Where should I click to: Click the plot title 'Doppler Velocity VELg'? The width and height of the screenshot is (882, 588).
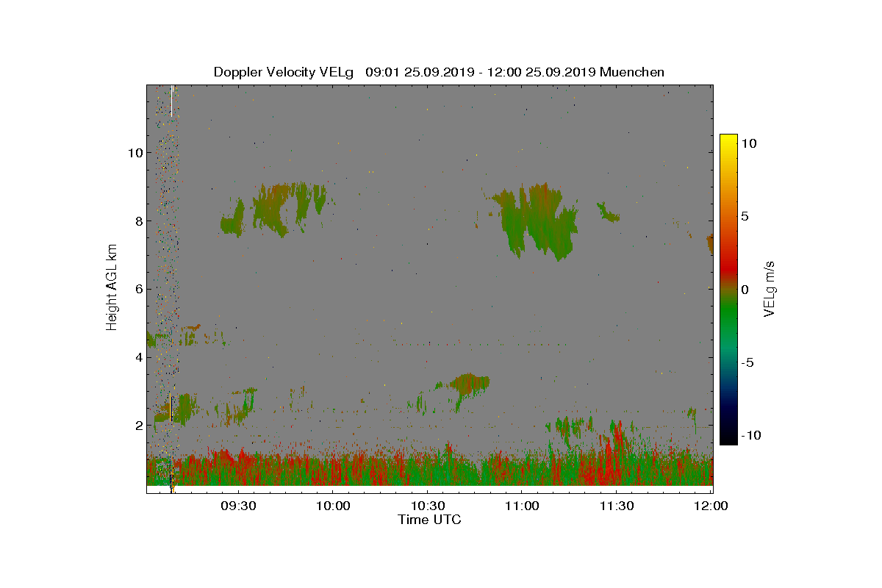coord(284,72)
